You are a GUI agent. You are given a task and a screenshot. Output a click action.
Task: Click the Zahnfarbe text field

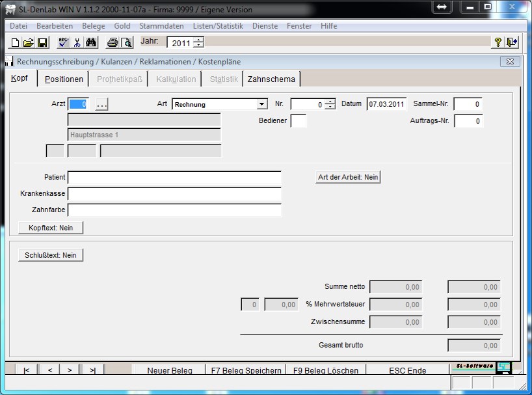(174, 210)
